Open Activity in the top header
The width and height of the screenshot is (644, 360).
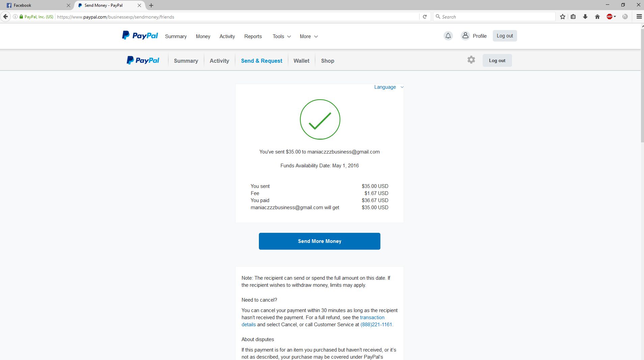point(227,36)
